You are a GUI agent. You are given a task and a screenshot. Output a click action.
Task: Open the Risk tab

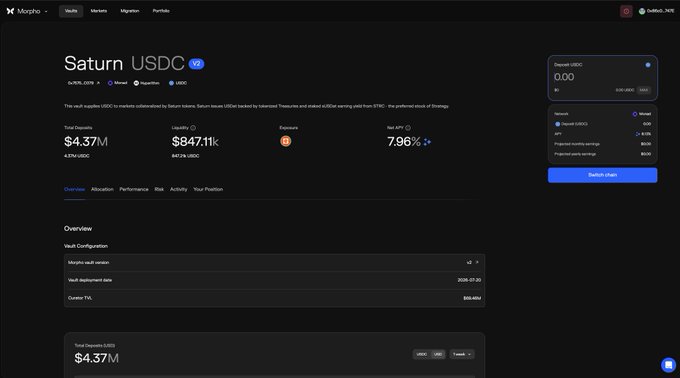click(x=159, y=189)
